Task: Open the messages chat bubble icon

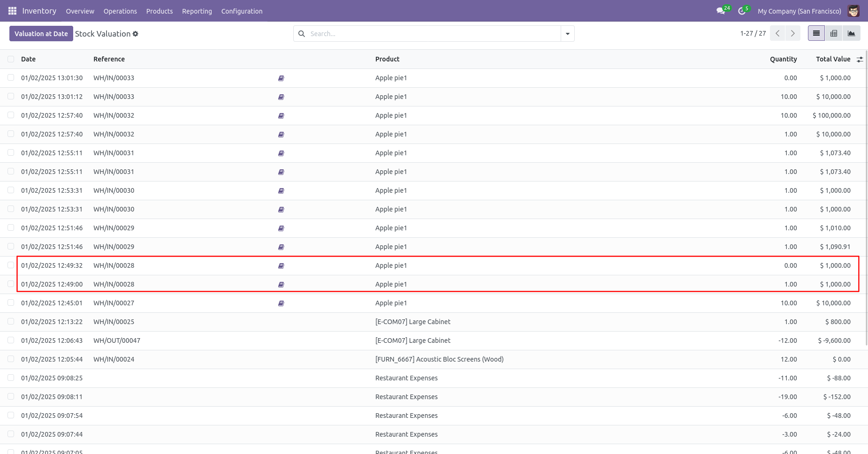Action: [721, 11]
